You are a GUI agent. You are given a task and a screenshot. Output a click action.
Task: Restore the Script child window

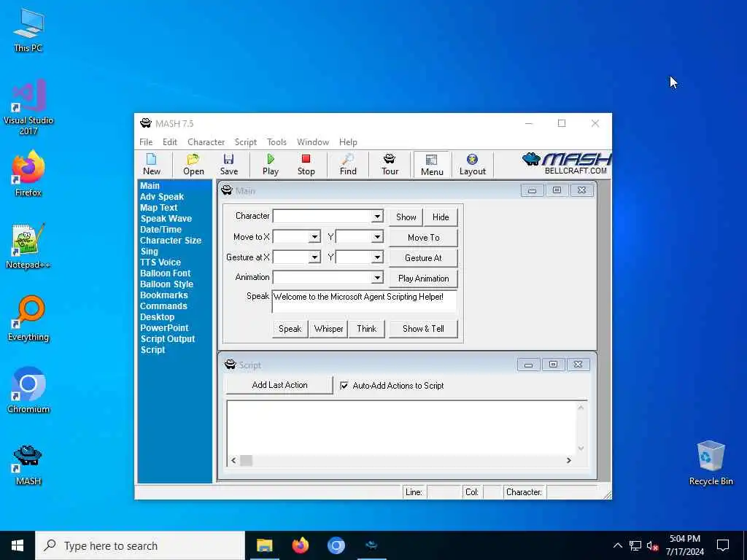point(553,365)
